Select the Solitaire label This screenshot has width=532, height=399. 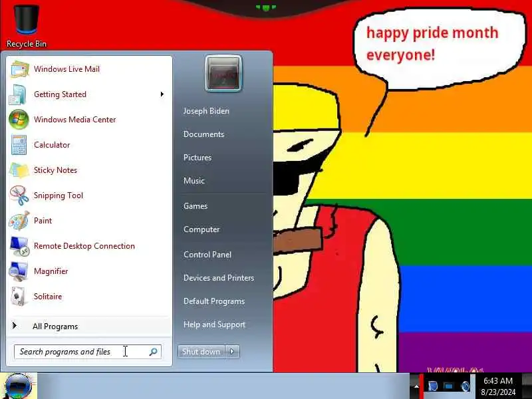point(48,297)
